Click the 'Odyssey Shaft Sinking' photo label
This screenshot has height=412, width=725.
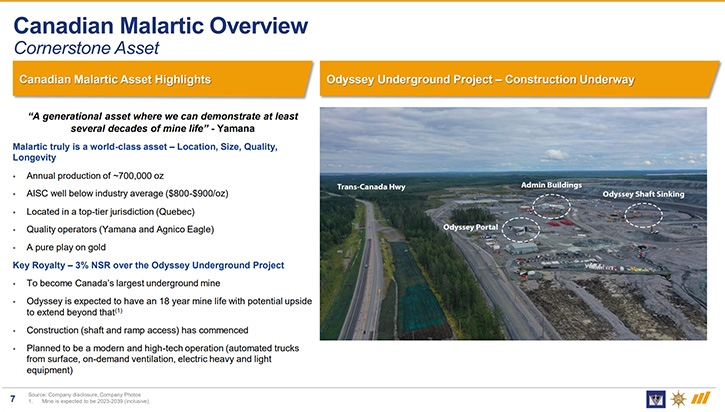point(643,194)
